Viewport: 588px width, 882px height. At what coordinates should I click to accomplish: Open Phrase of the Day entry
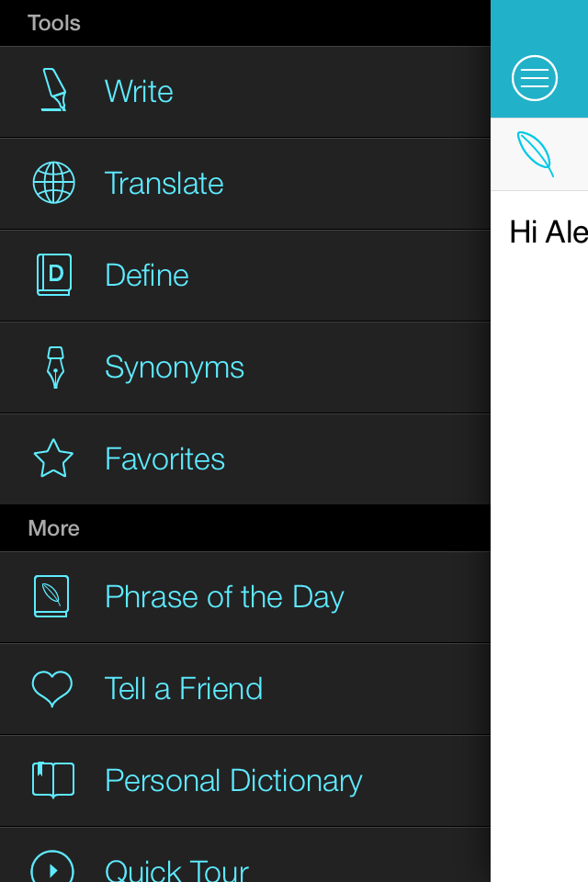224,597
